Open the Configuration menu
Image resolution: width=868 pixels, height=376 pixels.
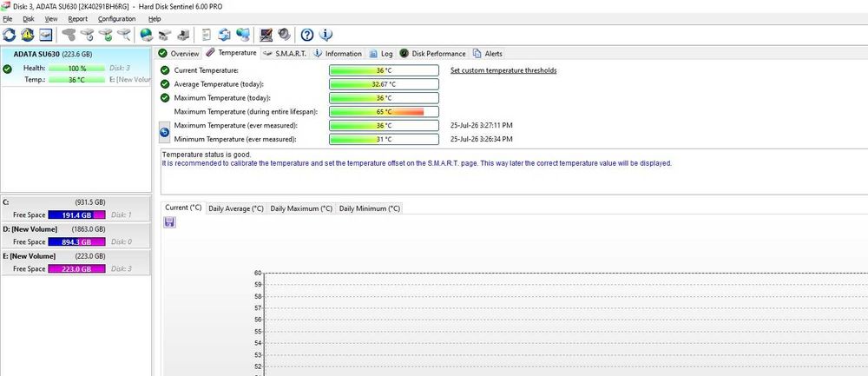117,19
